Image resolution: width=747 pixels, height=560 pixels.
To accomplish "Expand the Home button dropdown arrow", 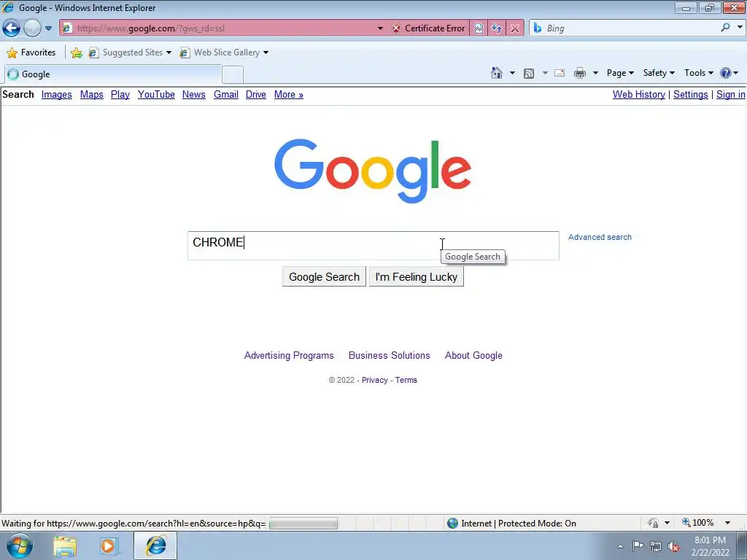I will (x=512, y=73).
